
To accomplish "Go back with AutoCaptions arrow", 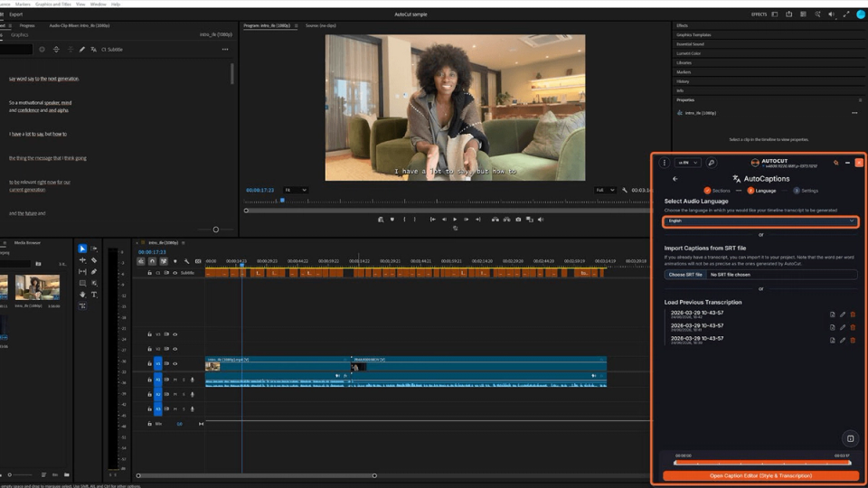I will (675, 179).
